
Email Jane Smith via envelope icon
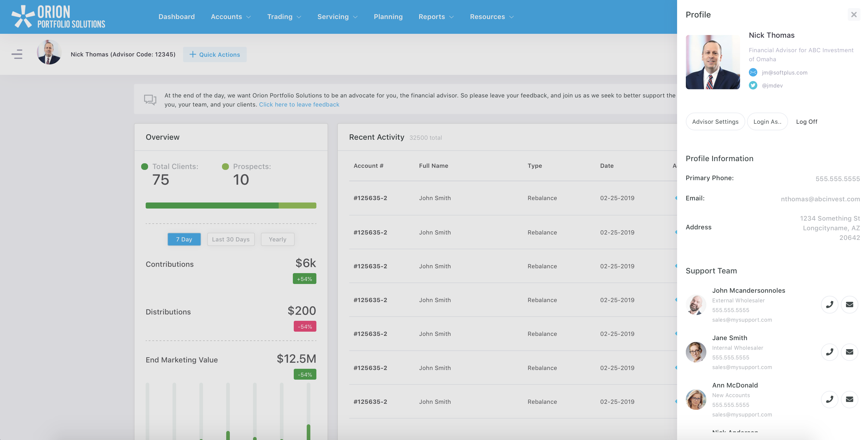(x=849, y=352)
